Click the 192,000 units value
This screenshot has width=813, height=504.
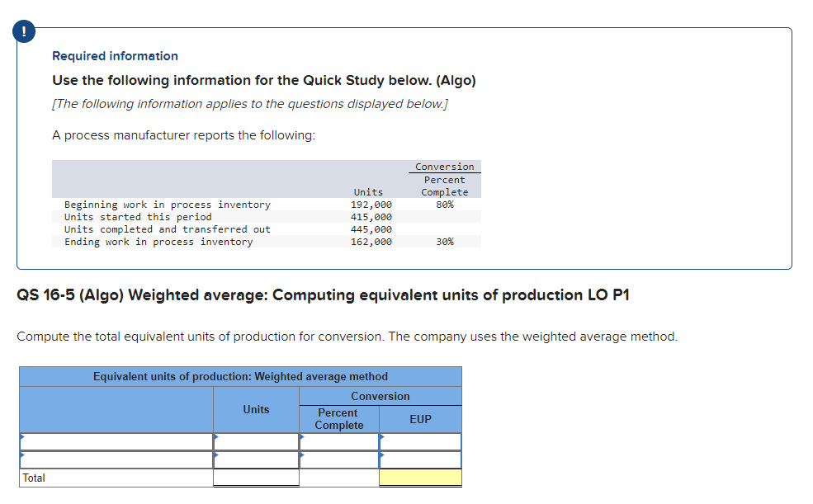[x=371, y=205]
